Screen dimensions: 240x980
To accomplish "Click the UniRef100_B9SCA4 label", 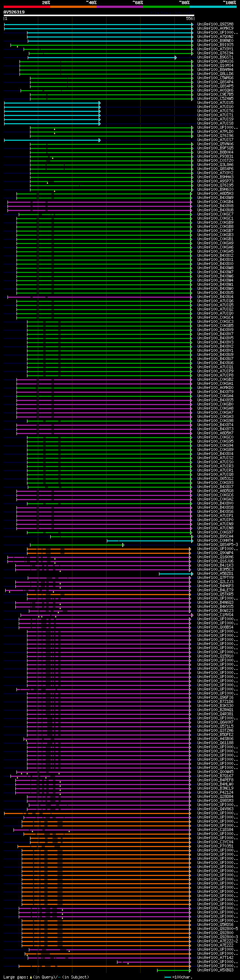I will coord(215,537).
